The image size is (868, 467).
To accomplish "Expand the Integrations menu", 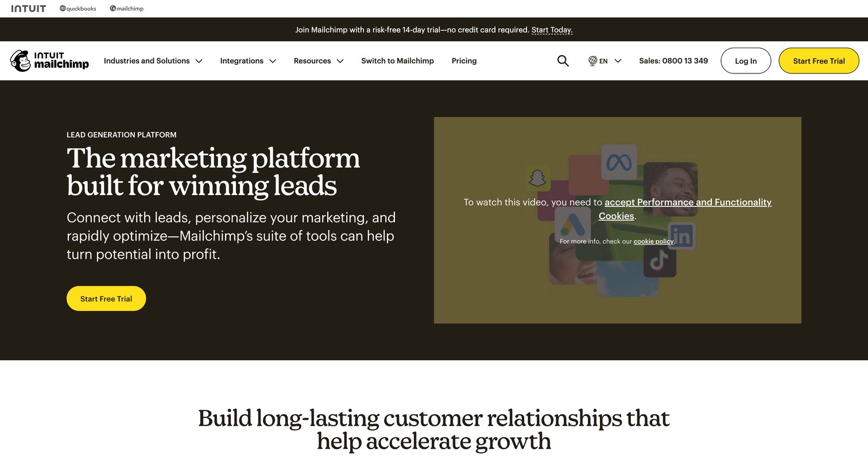I will click(248, 61).
